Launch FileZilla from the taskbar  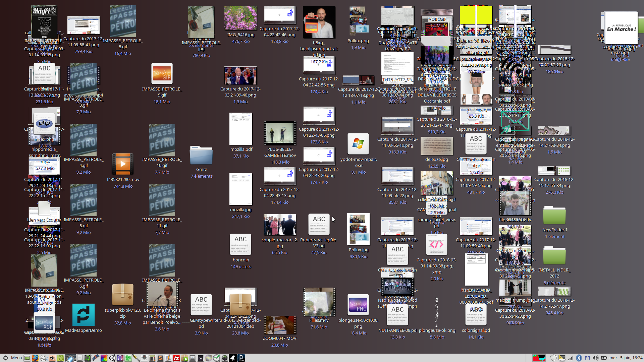point(176,358)
